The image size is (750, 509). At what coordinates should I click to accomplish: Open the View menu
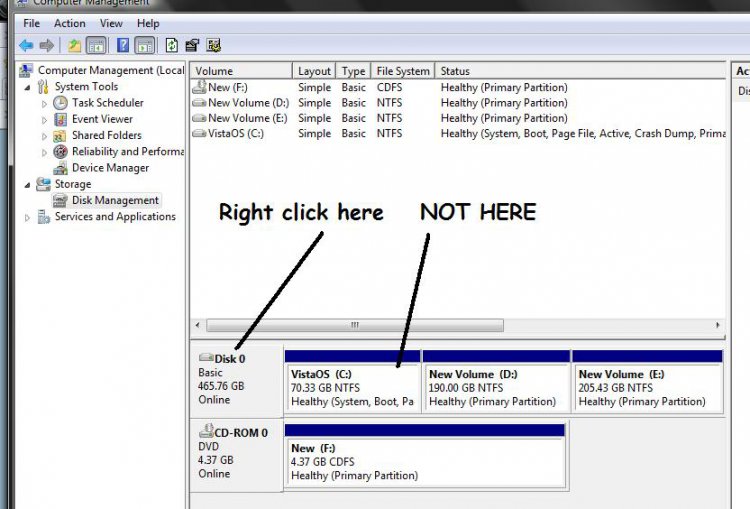111,23
